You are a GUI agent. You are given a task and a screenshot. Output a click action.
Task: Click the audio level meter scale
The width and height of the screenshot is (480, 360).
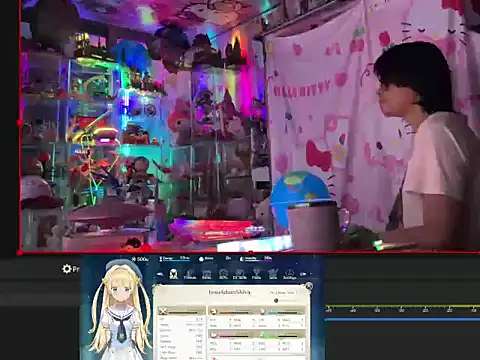pos(402,308)
